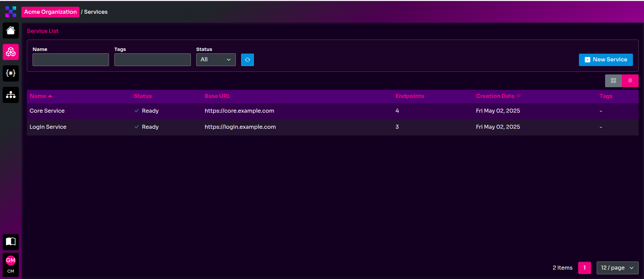Viewport: 644px width, 279px height.
Task: Click the app logo icon
Action: (11, 12)
